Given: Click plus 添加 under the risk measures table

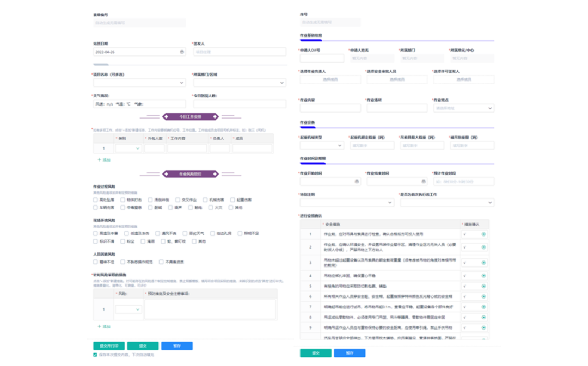Looking at the screenshot, I should [103, 326].
